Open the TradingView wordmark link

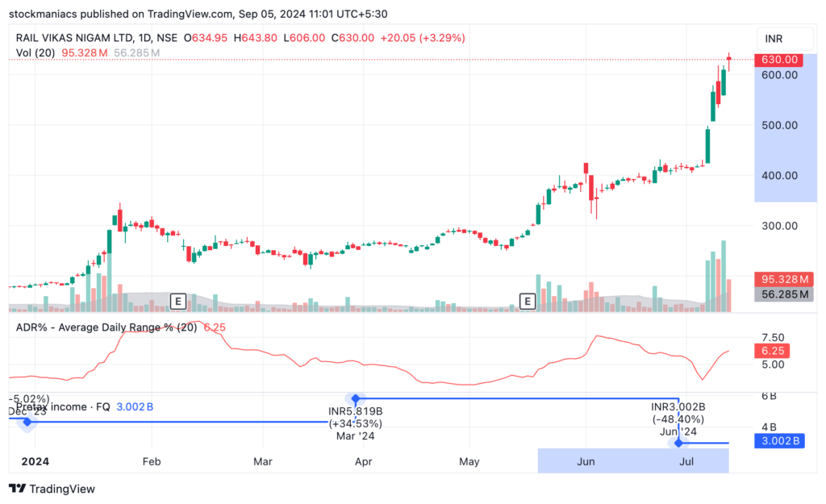click(x=62, y=489)
